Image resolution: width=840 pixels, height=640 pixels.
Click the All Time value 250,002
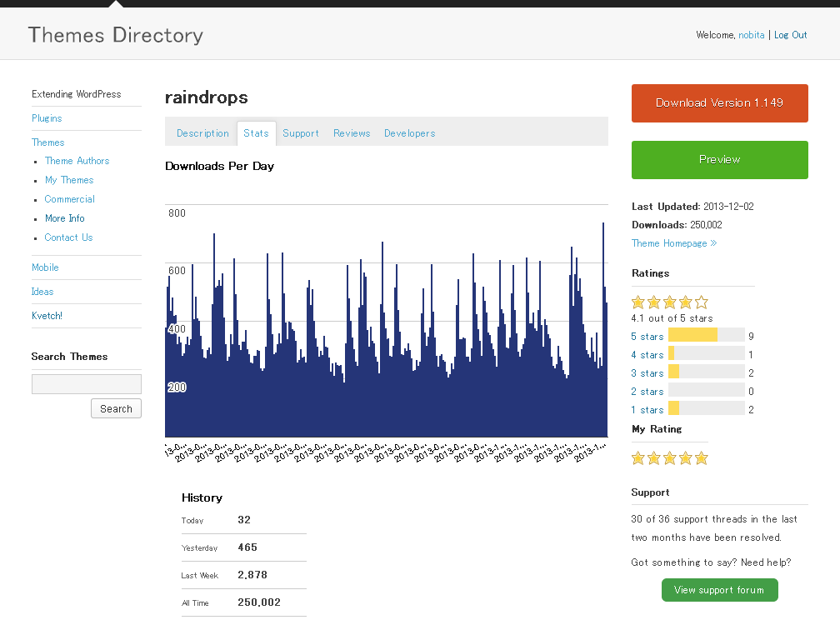(258, 602)
